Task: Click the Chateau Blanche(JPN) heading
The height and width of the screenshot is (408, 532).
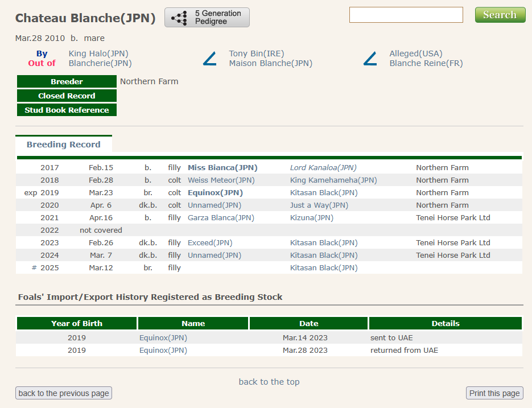Action: [85, 18]
